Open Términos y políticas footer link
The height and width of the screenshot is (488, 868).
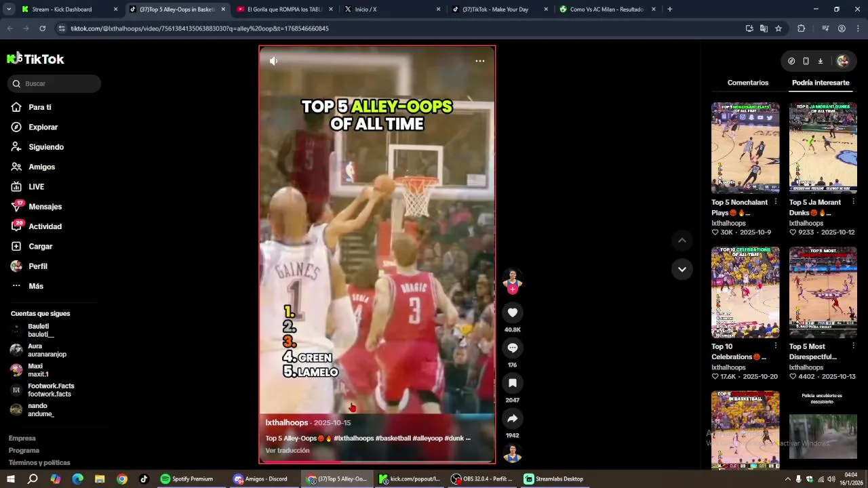pos(39,463)
